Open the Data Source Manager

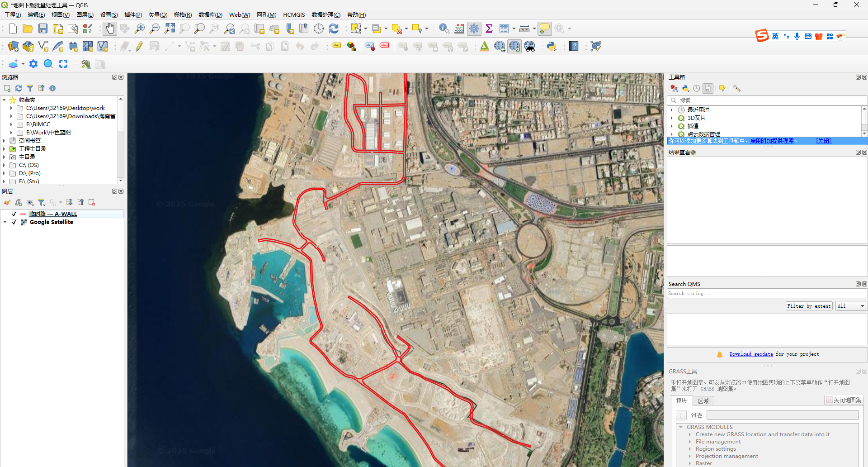pos(13,46)
